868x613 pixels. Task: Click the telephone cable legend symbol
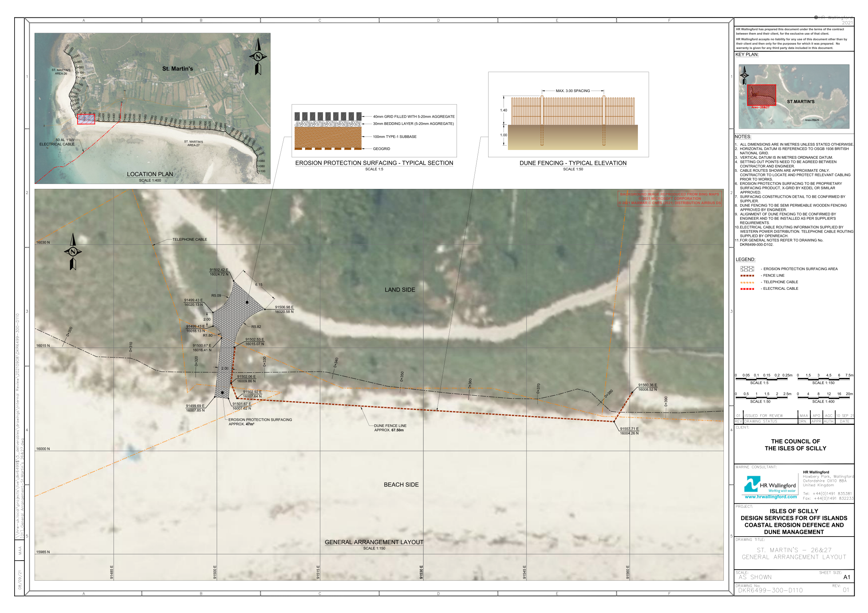tap(747, 282)
